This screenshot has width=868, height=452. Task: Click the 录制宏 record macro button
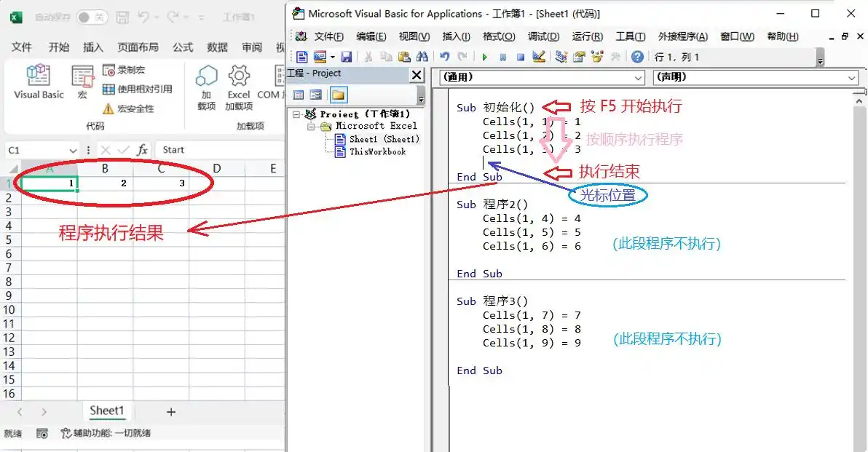[124, 70]
